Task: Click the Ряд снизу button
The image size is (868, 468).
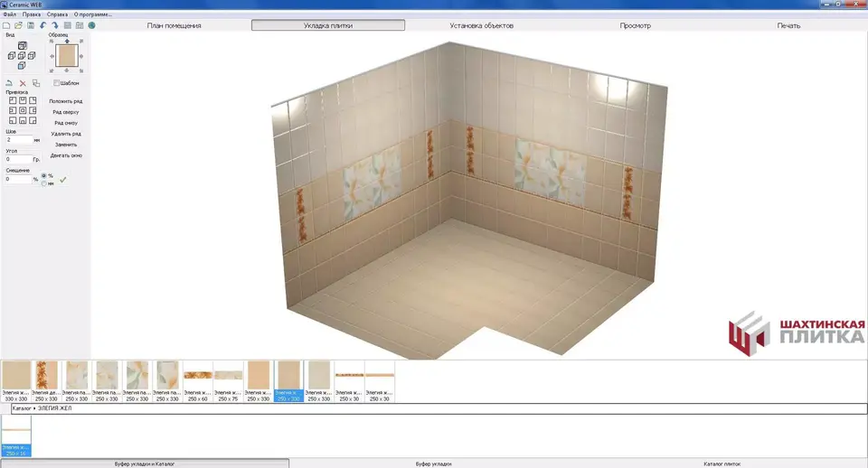Action: tap(65, 123)
